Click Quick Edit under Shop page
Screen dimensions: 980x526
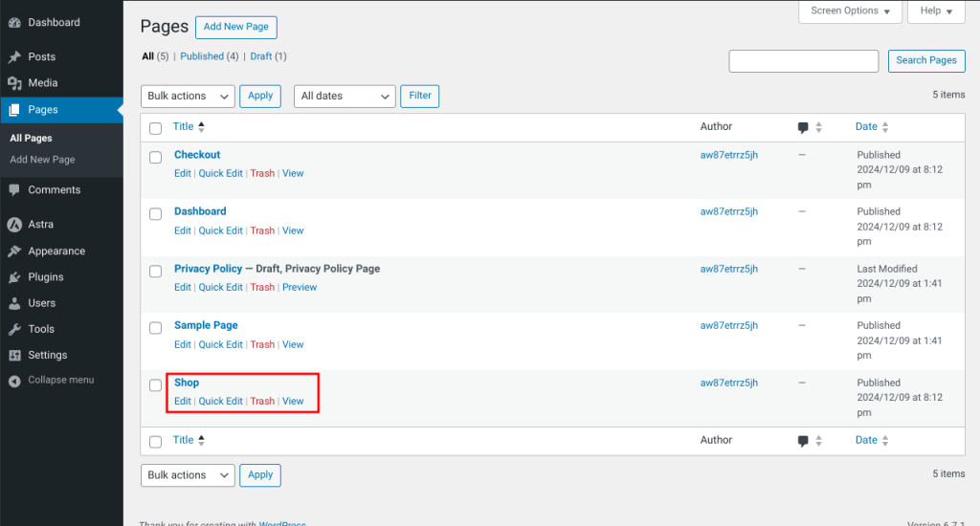point(220,402)
